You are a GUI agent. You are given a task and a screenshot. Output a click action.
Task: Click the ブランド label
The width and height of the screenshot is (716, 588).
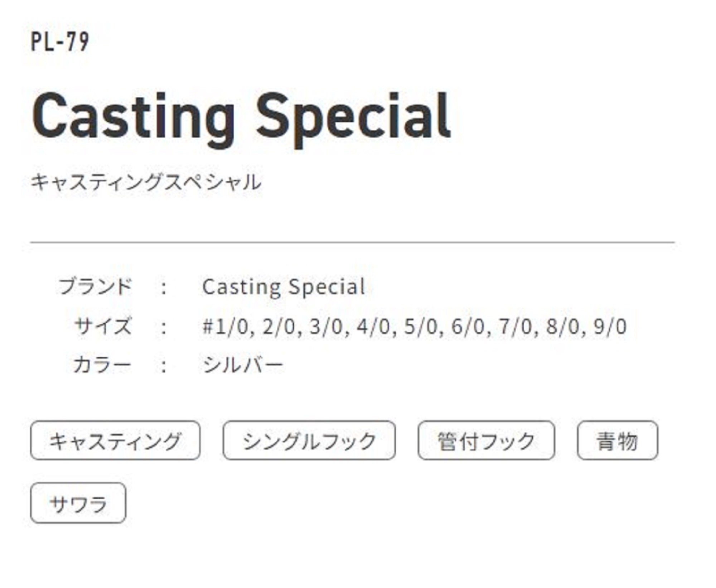tap(95, 286)
